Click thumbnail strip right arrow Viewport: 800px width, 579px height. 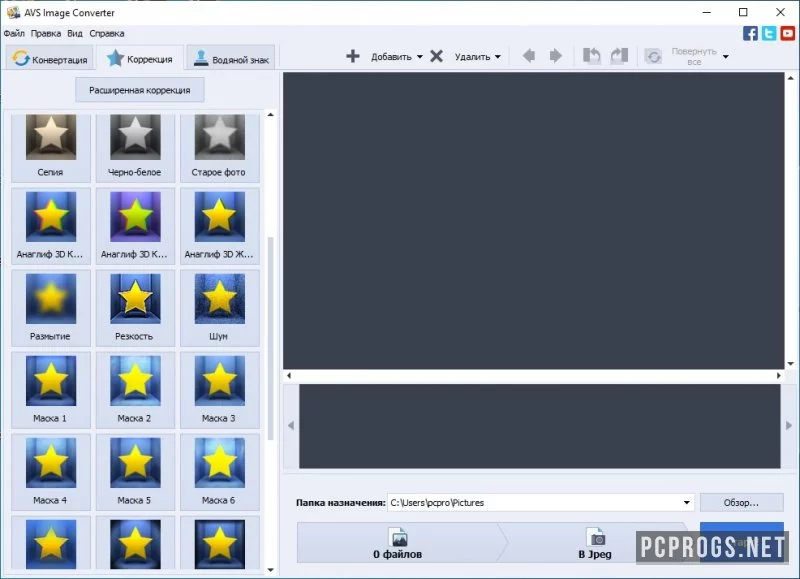789,425
